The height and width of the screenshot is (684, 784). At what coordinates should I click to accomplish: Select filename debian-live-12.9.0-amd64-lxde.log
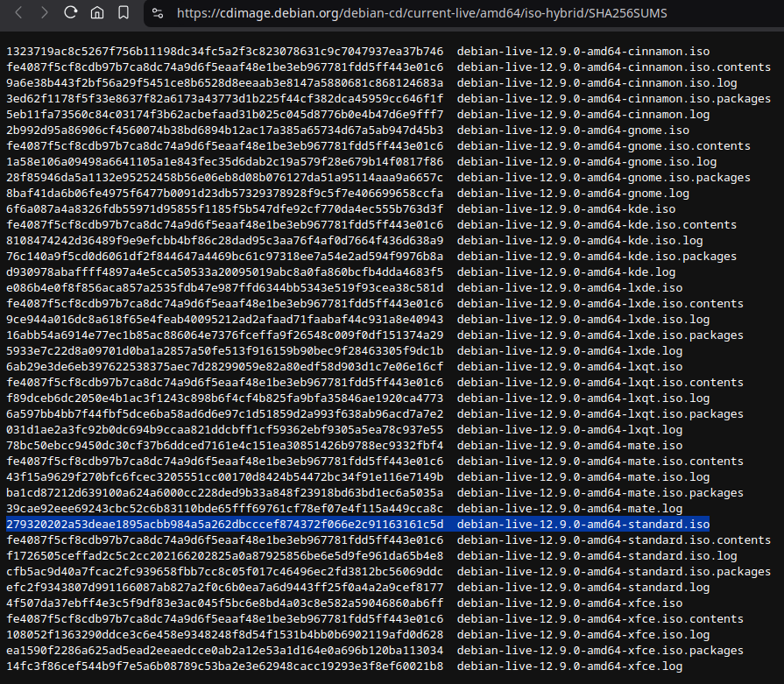(x=569, y=350)
